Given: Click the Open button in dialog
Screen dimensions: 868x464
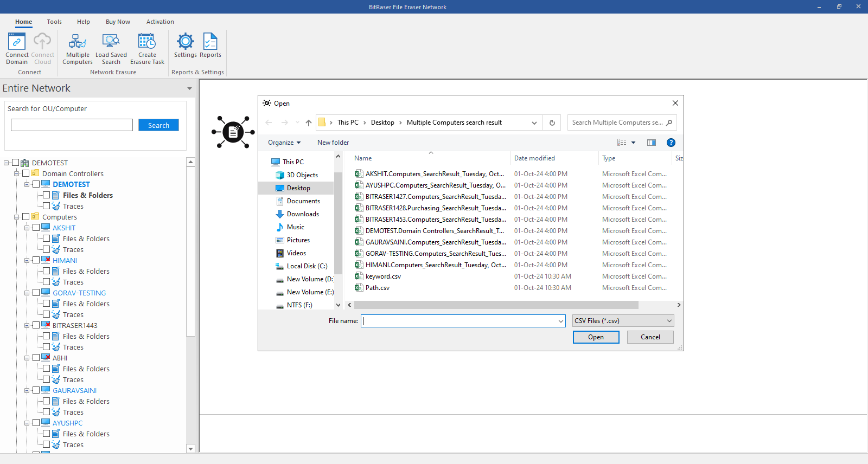Looking at the screenshot, I should click(596, 337).
